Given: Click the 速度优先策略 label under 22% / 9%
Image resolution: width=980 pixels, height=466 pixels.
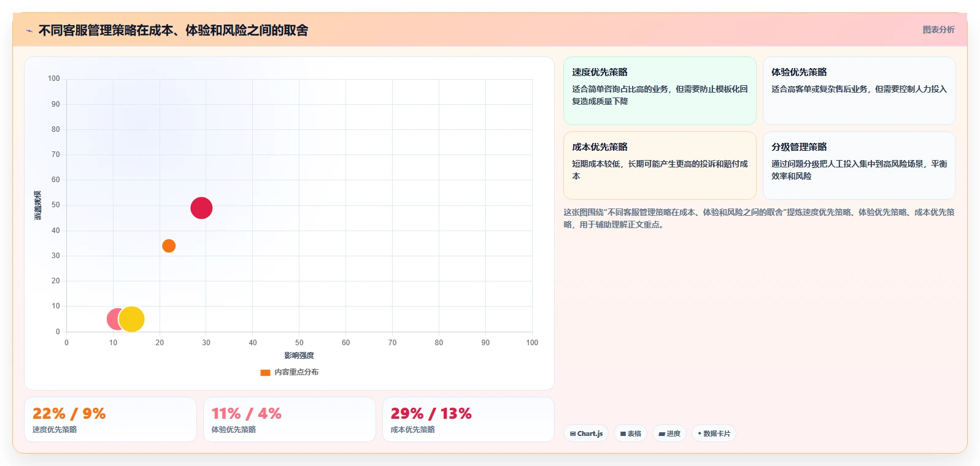Looking at the screenshot, I should 55,430.
